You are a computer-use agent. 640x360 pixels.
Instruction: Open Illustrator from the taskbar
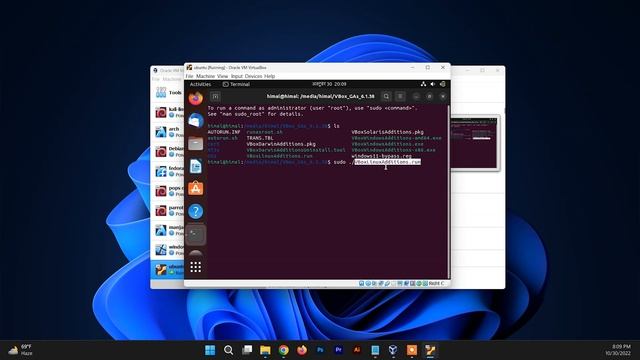(x=357, y=350)
